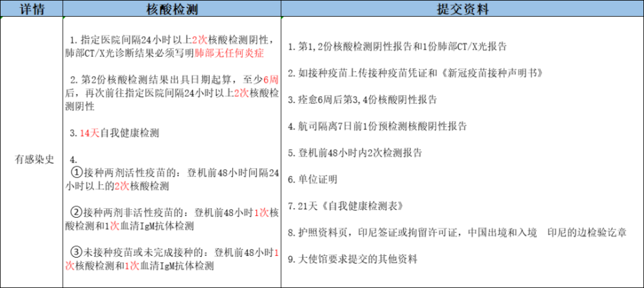Click item 6. 单位证明
Viewport: 644px width, 288px height.
pyautogui.click(x=312, y=179)
